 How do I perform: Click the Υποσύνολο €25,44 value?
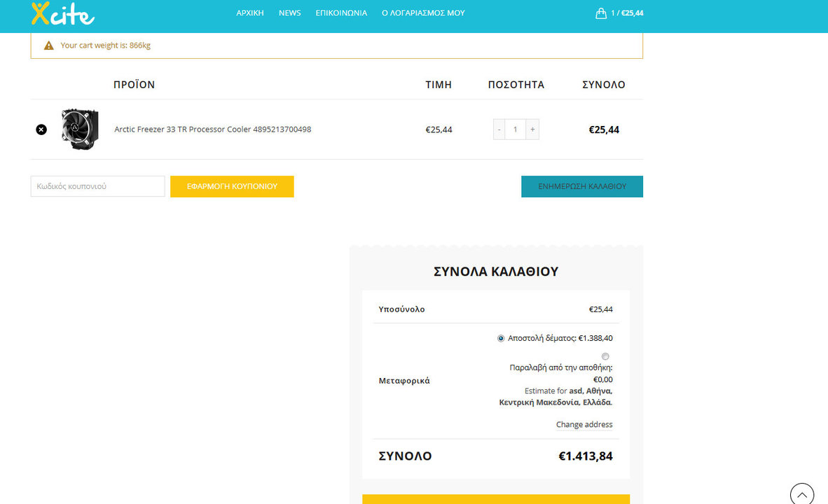[x=601, y=309]
